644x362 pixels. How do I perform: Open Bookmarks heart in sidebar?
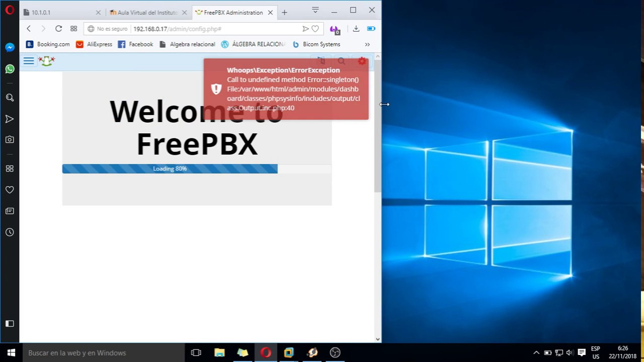click(x=10, y=190)
